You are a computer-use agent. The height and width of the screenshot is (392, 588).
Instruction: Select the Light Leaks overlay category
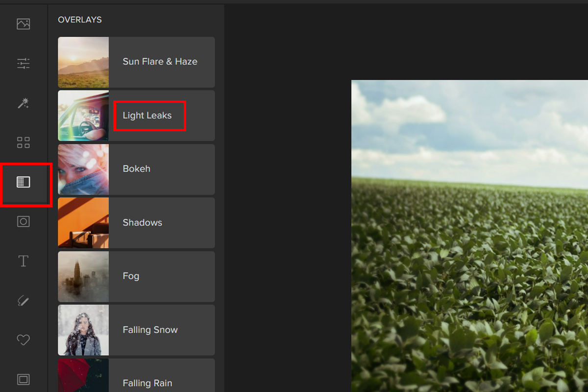click(147, 116)
